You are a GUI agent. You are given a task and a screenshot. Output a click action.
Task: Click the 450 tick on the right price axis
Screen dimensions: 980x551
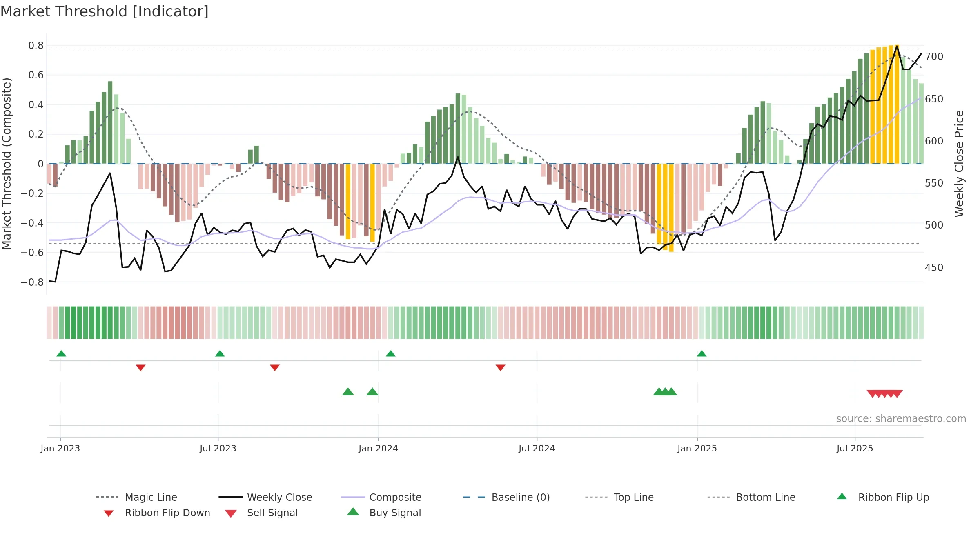coord(934,268)
